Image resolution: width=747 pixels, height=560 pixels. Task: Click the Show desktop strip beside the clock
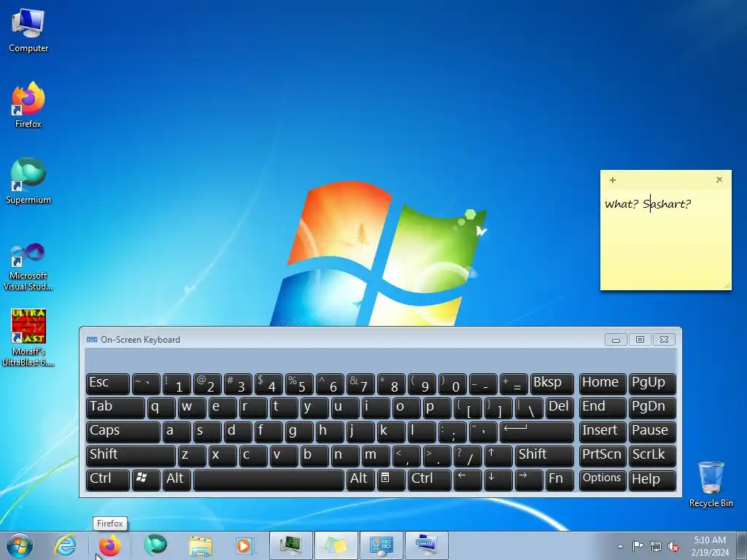point(743,545)
